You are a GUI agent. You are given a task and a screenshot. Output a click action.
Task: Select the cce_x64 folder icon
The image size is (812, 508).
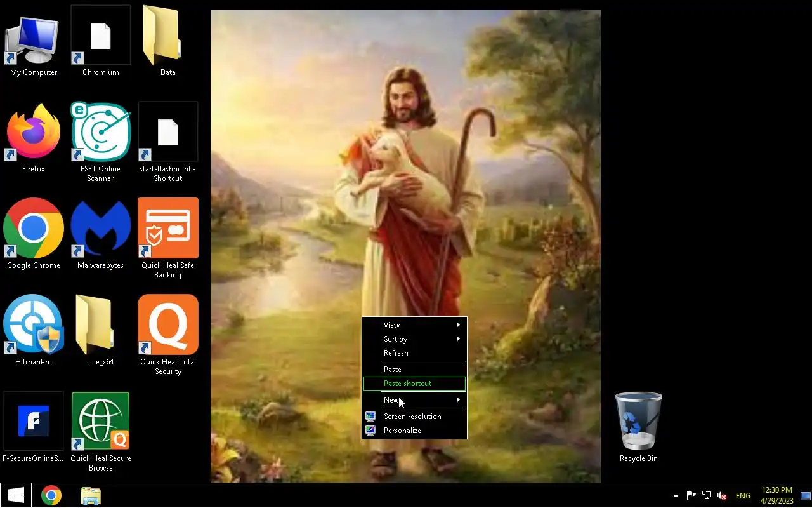click(x=101, y=331)
